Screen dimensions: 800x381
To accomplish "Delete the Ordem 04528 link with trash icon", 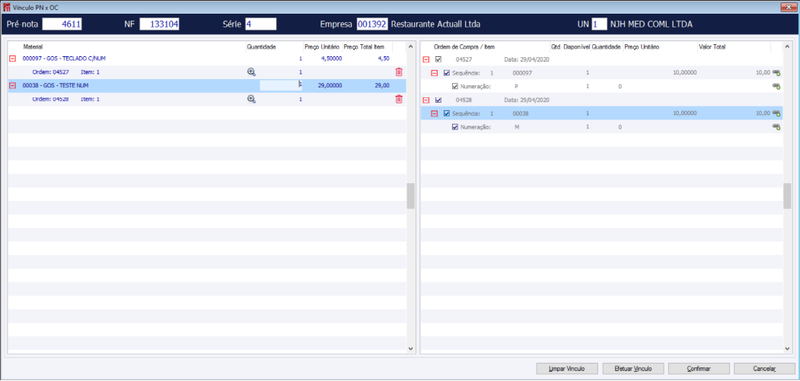I will click(x=399, y=99).
